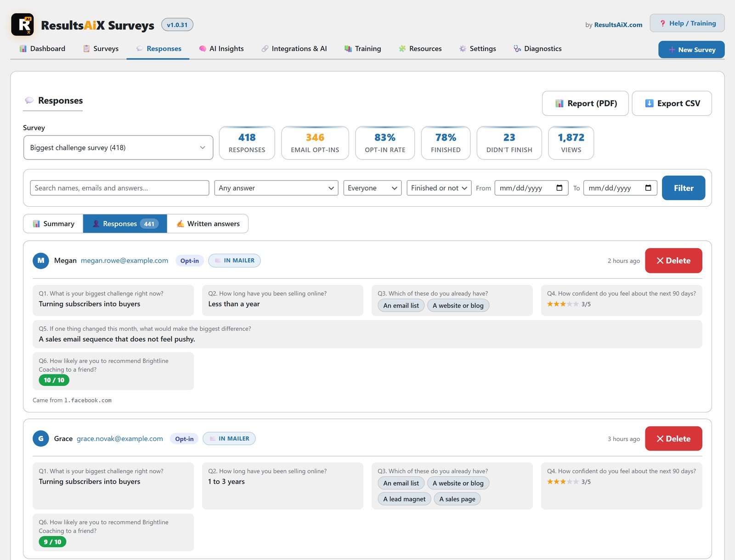
Task: Select the Responses 441 tab
Action: click(x=125, y=224)
